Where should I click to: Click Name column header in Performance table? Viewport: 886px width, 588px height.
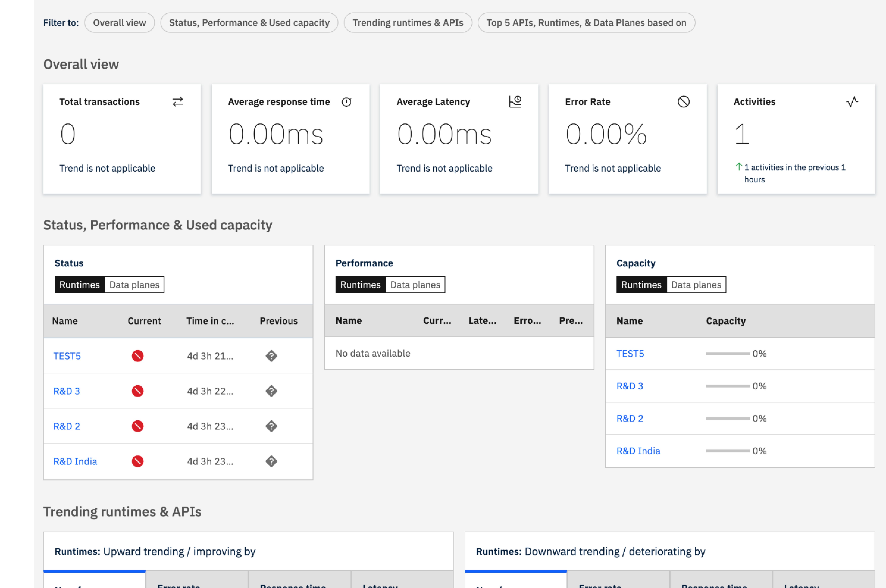[349, 321]
